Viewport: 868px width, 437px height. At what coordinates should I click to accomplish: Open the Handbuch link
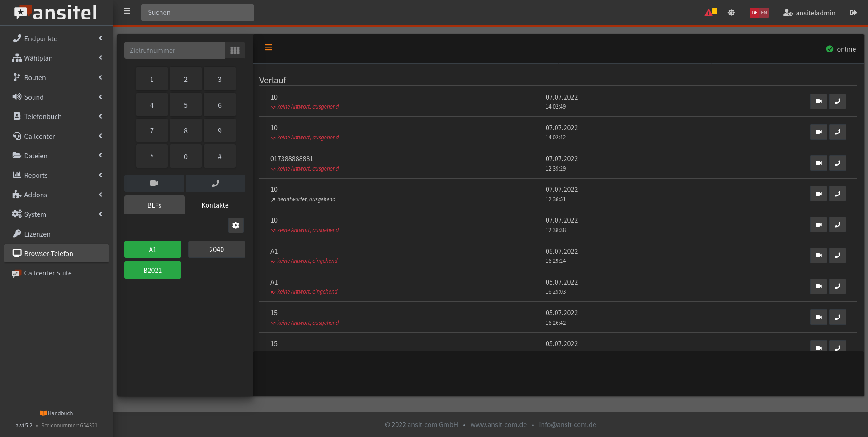tap(57, 413)
